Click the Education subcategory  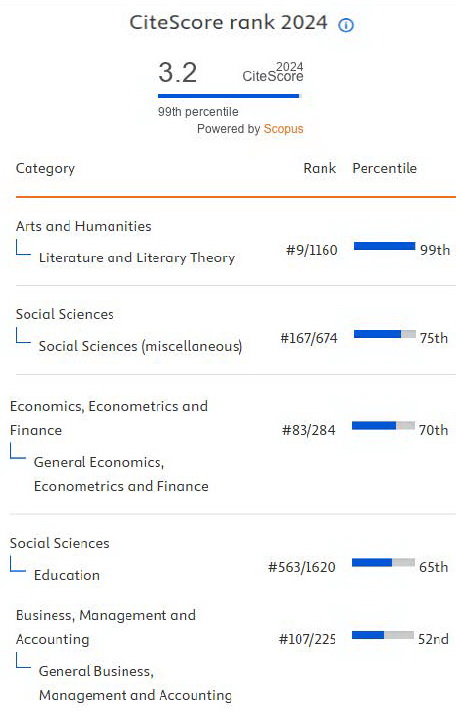coord(67,575)
